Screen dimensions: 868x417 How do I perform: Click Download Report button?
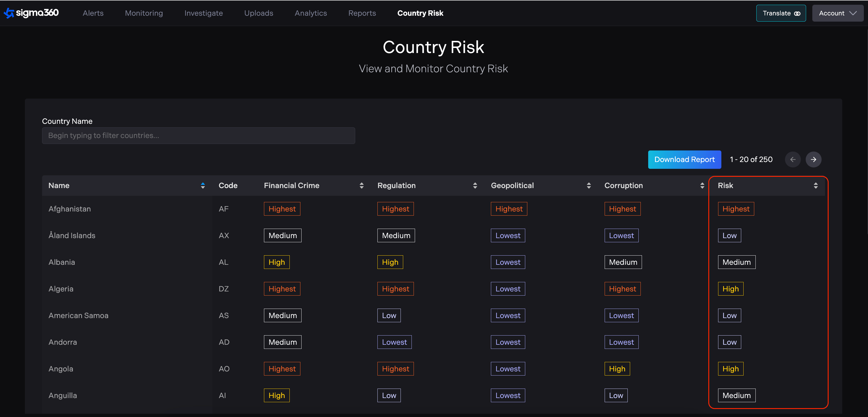pyautogui.click(x=684, y=159)
